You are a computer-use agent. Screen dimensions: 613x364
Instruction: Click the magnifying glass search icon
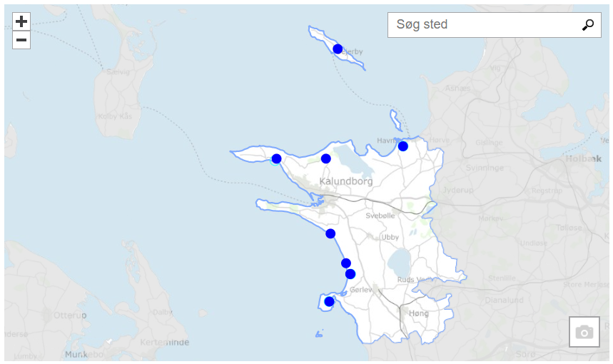[x=587, y=25]
